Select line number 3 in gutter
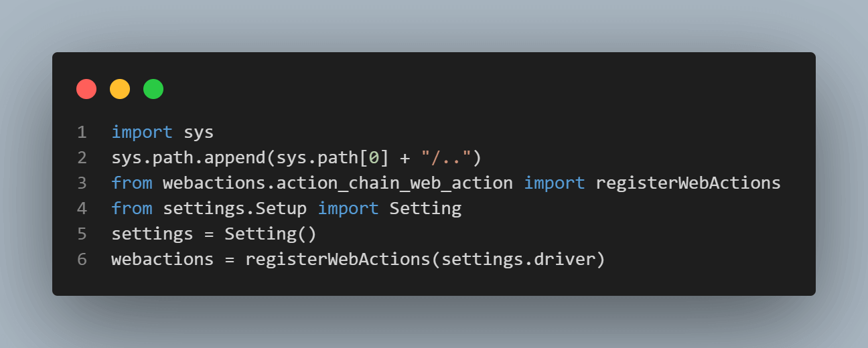Viewport: 868px width, 348px height. [82, 183]
